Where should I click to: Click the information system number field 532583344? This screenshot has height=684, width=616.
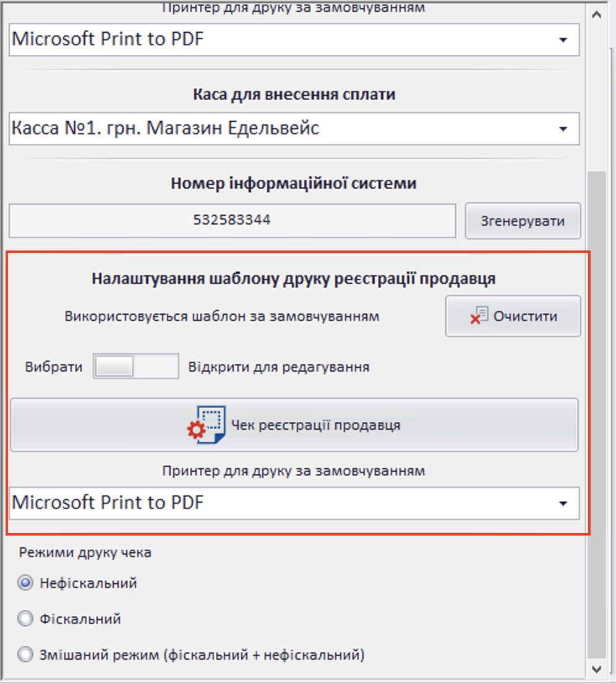[x=232, y=220]
